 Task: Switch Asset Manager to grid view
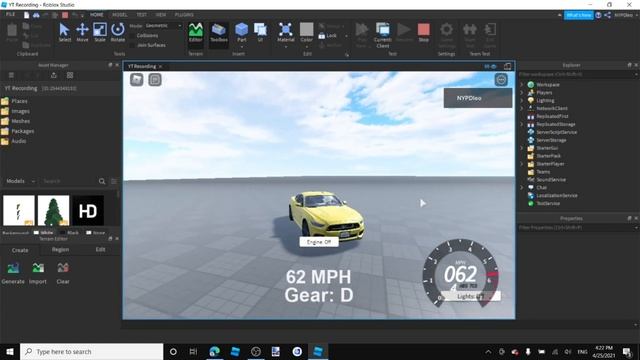[x=70, y=75]
